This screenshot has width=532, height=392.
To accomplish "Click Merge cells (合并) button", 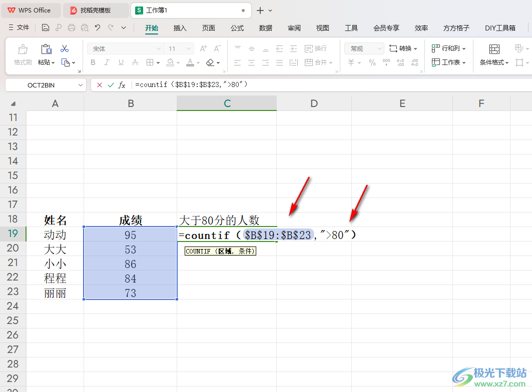I will (318, 62).
